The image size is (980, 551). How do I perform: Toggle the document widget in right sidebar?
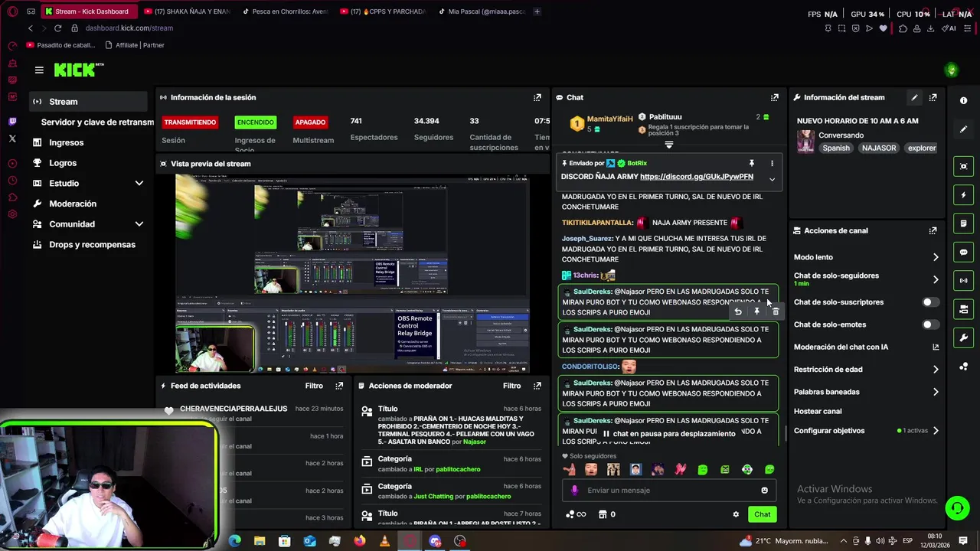[963, 223]
